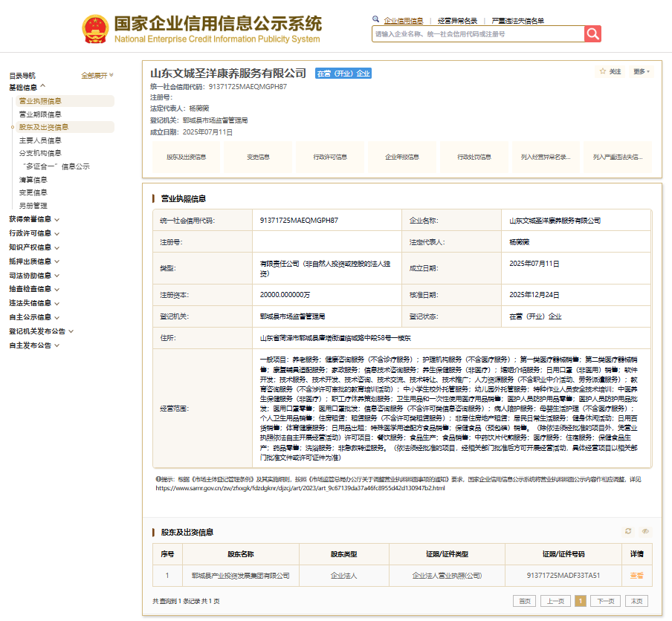672x621 pixels.
Task: Expand all via 全部展开
Action: (x=97, y=75)
